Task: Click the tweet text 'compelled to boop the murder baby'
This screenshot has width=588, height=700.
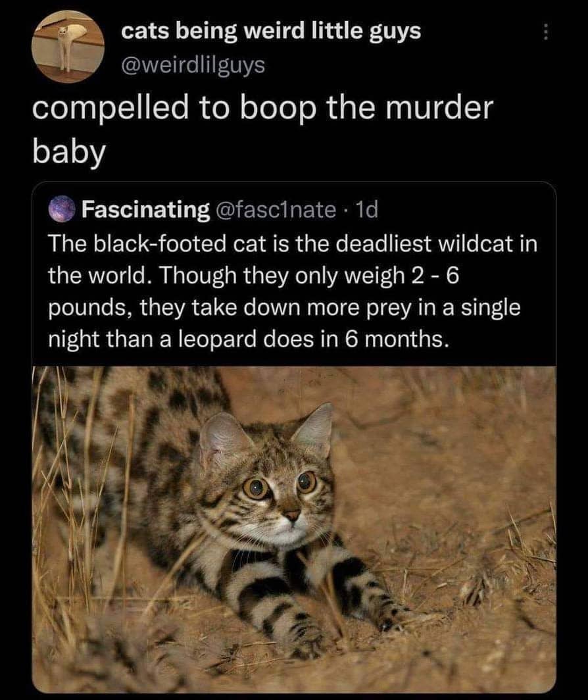Action: (x=263, y=126)
